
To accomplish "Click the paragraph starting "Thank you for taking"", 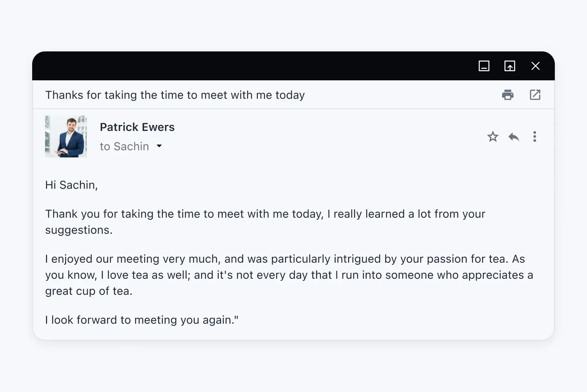I will click(x=265, y=214).
